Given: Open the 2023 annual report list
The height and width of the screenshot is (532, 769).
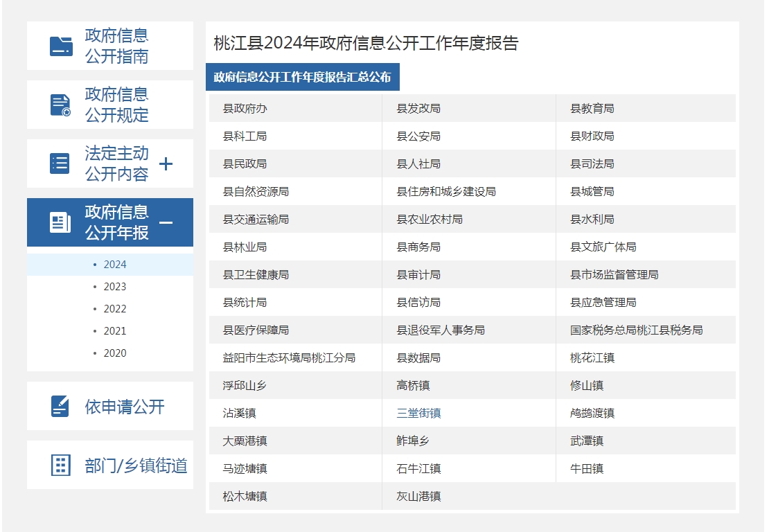Looking at the screenshot, I should click(115, 287).
